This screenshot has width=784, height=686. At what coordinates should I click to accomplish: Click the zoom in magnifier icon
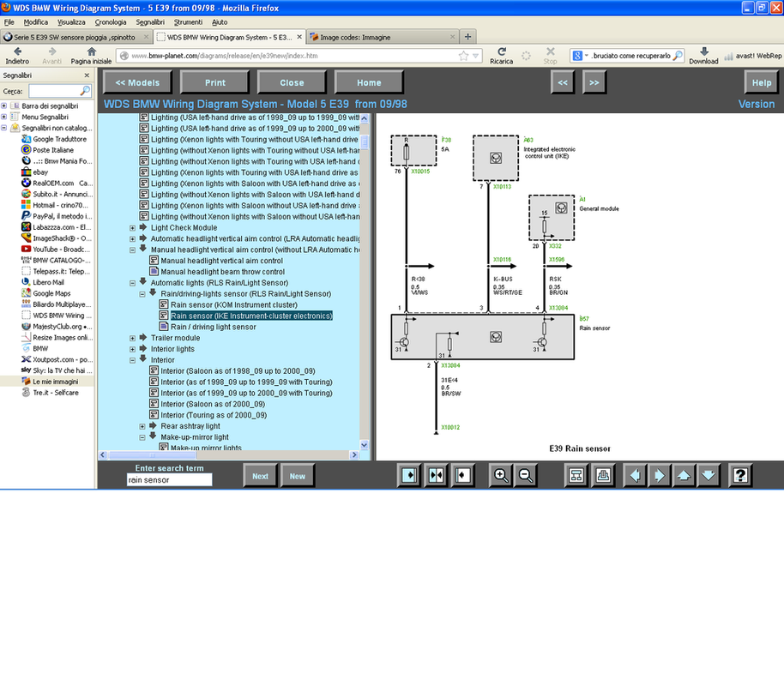(x=500, y=475)
